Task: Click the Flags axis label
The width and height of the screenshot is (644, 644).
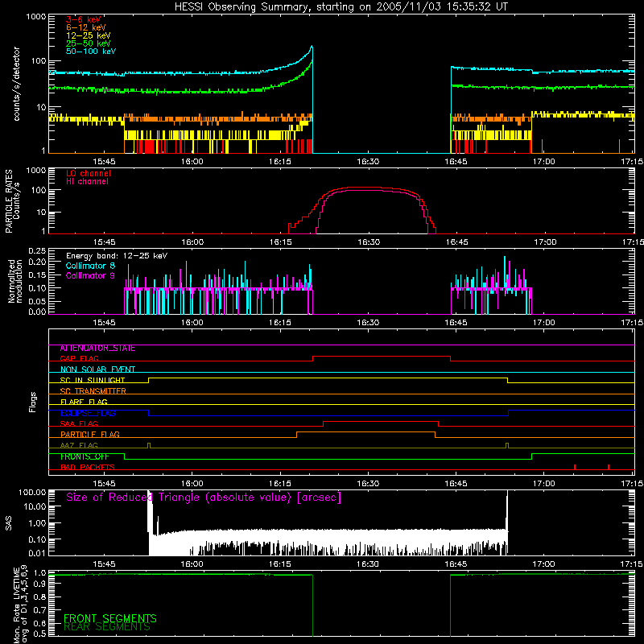Action: 32,402
